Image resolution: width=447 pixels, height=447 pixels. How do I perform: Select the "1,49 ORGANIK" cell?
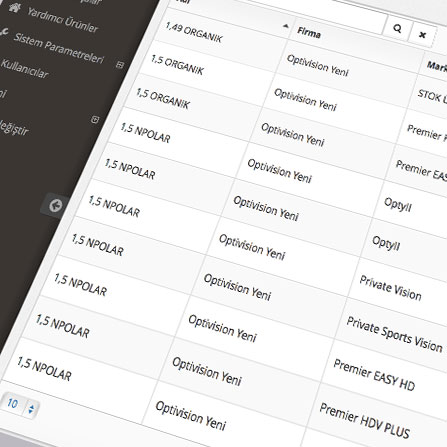[x=193, y=33]
